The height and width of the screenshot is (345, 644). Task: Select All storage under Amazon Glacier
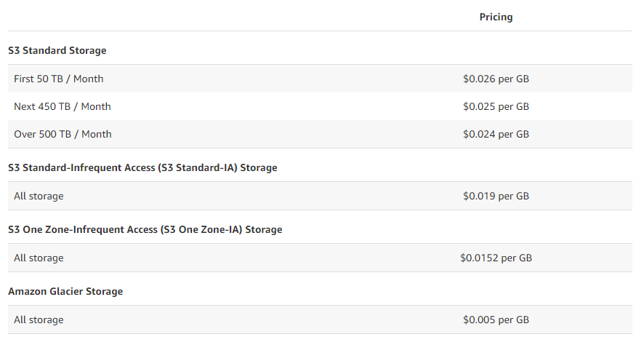(x=39, y=320)
